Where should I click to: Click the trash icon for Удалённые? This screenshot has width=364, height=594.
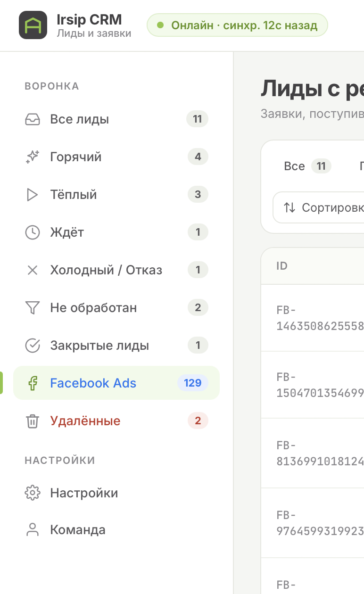[32, 421]
